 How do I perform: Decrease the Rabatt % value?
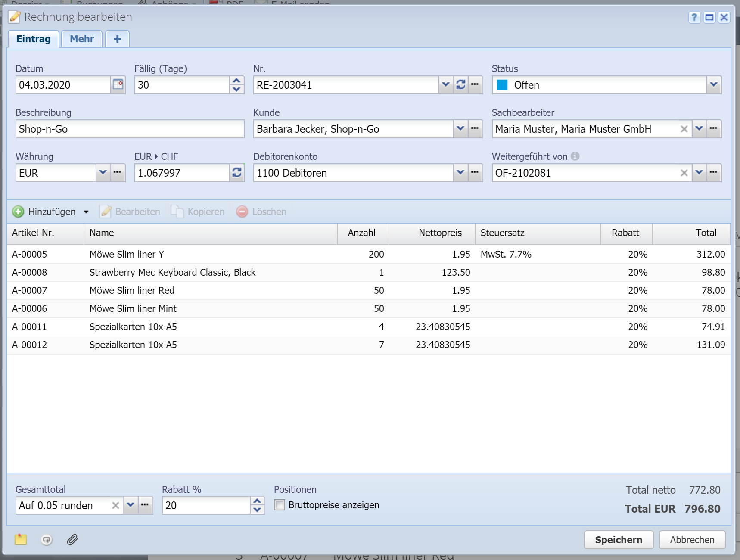click(x=257, y=510)
